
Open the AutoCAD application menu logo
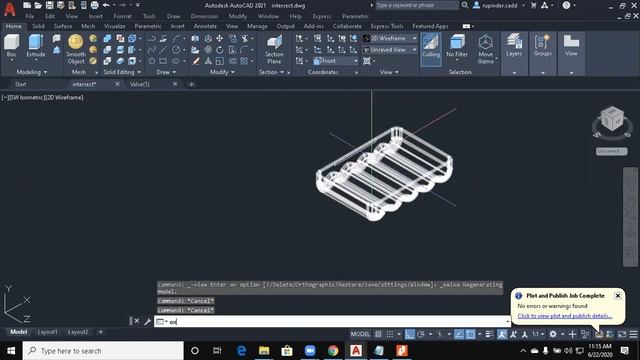[x=9, y=8]
